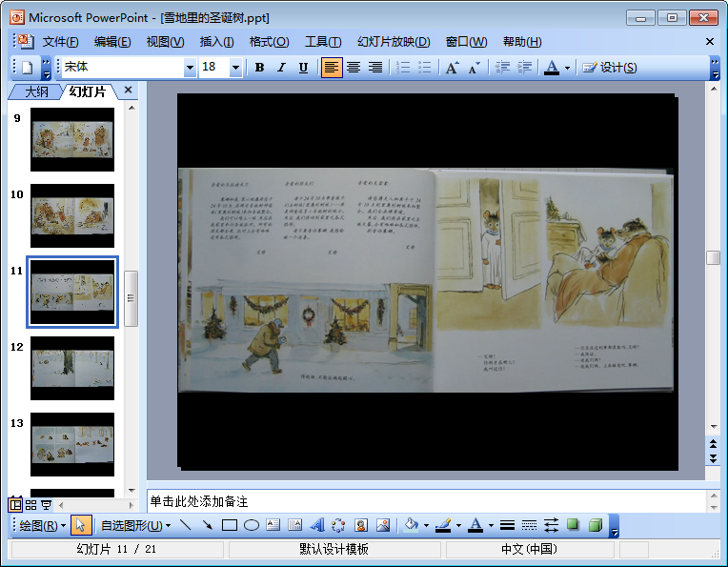
Task: Switch to normal view
Action: coord(15,504)
